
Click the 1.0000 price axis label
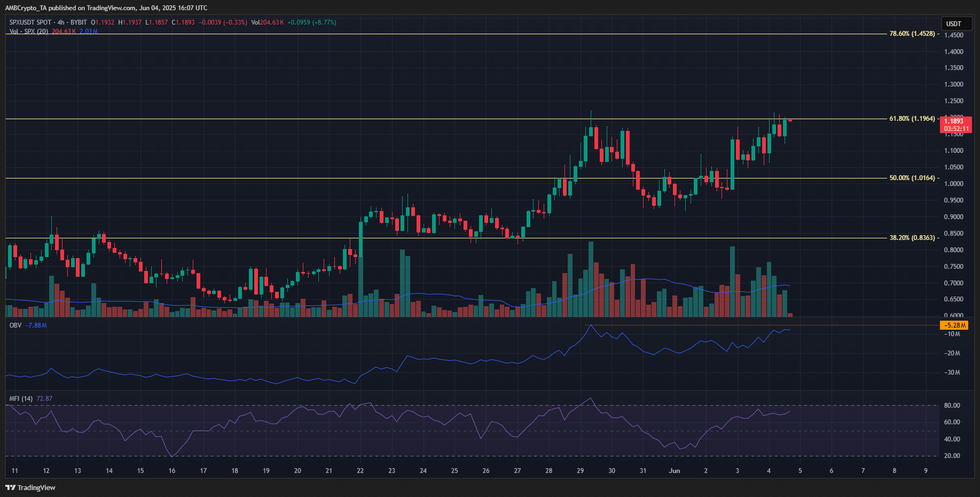point(954,184)
